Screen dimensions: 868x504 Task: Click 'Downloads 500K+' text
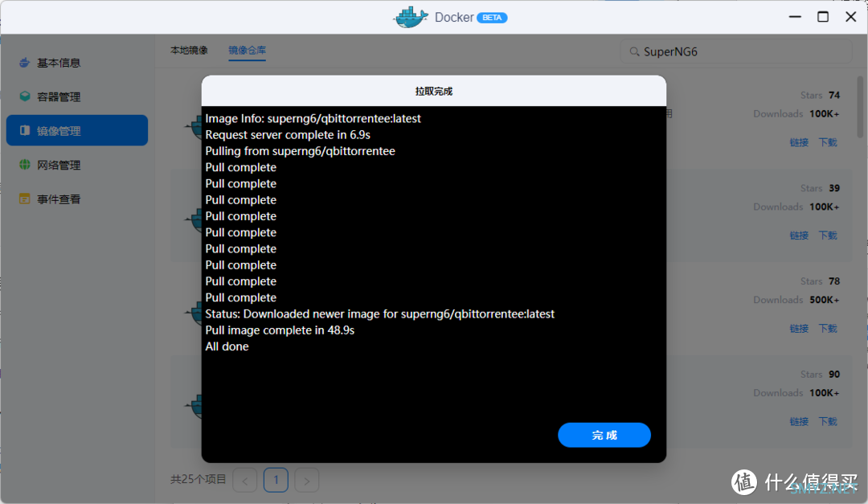point(796,300)
